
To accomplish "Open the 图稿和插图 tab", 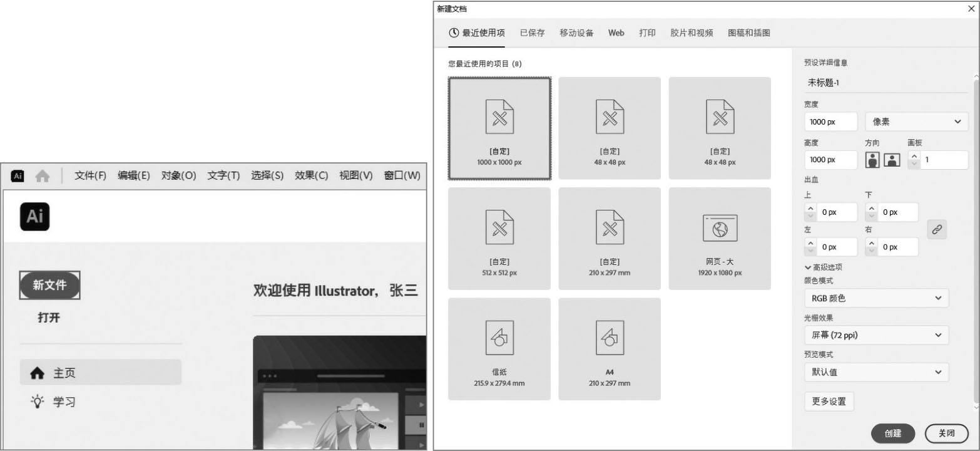I will [x=749, y=33].
